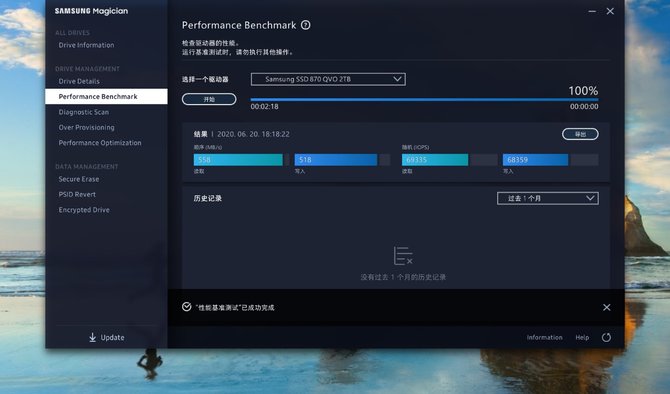The width and height of the screenshot is (670, 394).
Task: Dismiss the benchmark completed notification
Action: tap(606, 307)
